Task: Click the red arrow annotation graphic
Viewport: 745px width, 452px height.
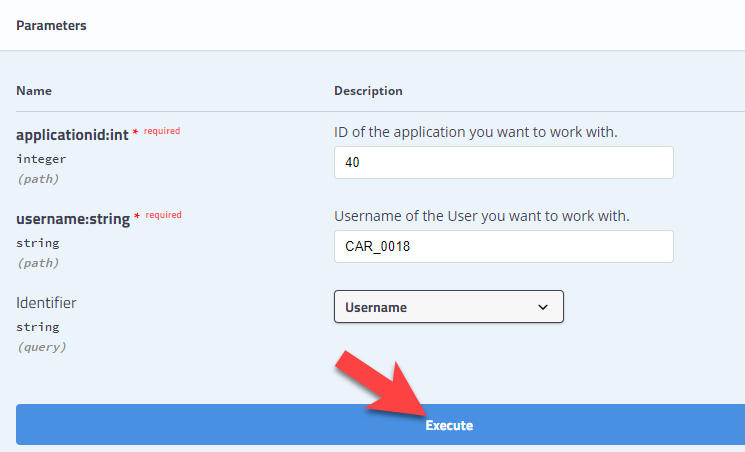Action: pyautogui.click(x=382, y=384)
